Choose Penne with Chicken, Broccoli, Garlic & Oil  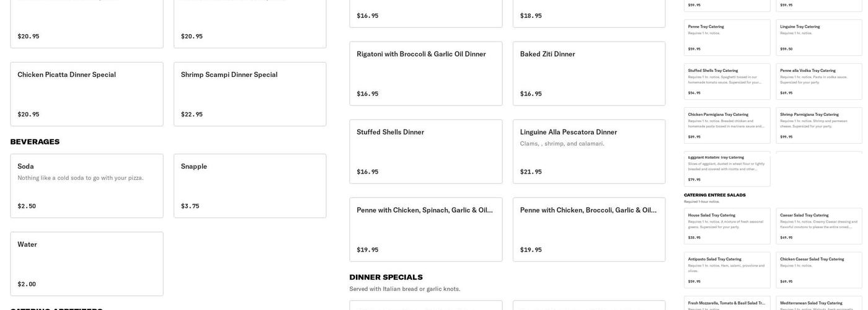(589, 229)
